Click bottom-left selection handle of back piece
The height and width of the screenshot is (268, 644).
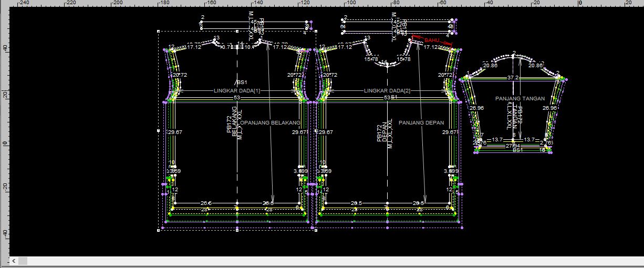[159, 230]
